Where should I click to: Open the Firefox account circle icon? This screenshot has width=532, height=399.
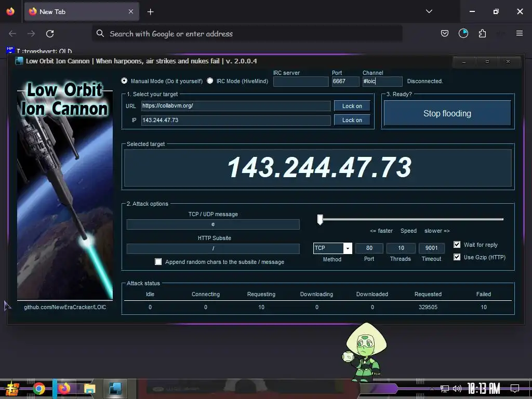pos(463,33)
